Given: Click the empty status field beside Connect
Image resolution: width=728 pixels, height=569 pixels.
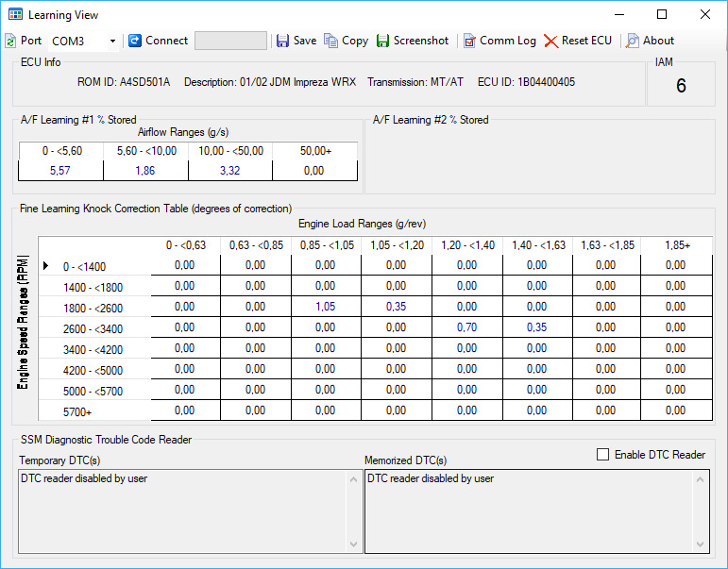Looking at the screenshot, I should pyautogui.click(x=230, y=41).
